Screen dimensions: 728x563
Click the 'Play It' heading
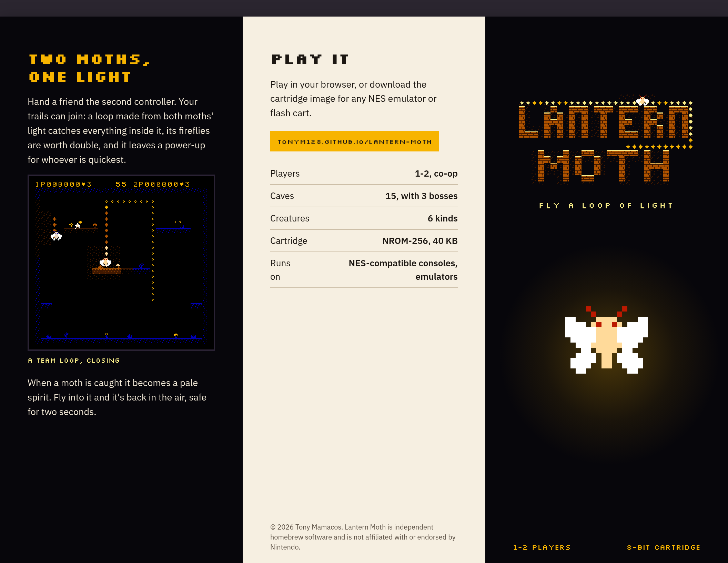pos(310,59)
